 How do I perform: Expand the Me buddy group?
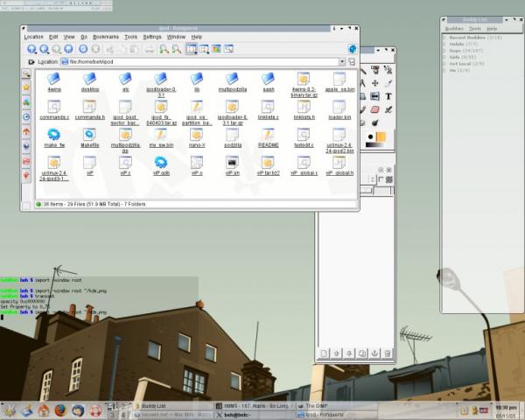click(445, 70)
